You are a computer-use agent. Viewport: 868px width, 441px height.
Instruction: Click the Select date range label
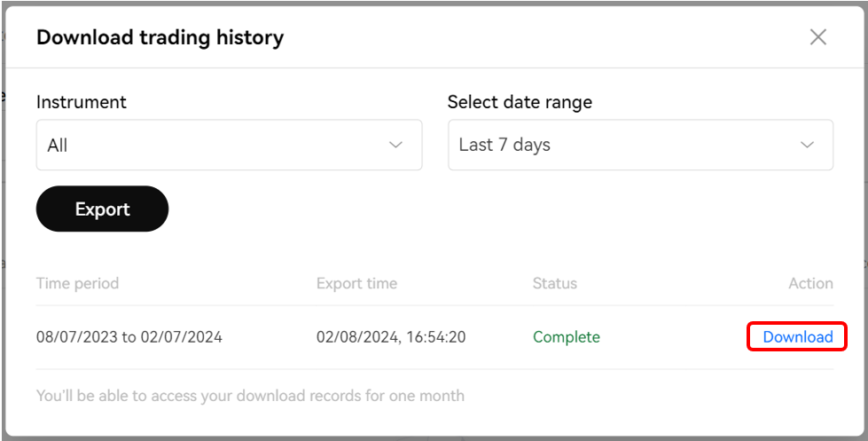(x=520, y=102)
